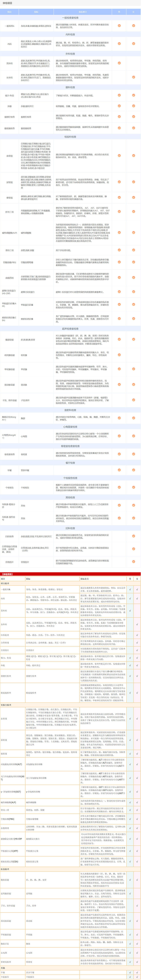Click the 其他检查 section heading
Image resolution: width=141 pixels, height=980 pixels.
point(70,497)
